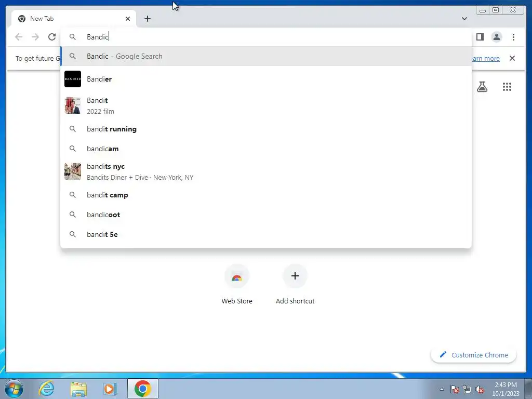
Task: Pick the Bandier suggestion
Action: (x=266, y=79)
